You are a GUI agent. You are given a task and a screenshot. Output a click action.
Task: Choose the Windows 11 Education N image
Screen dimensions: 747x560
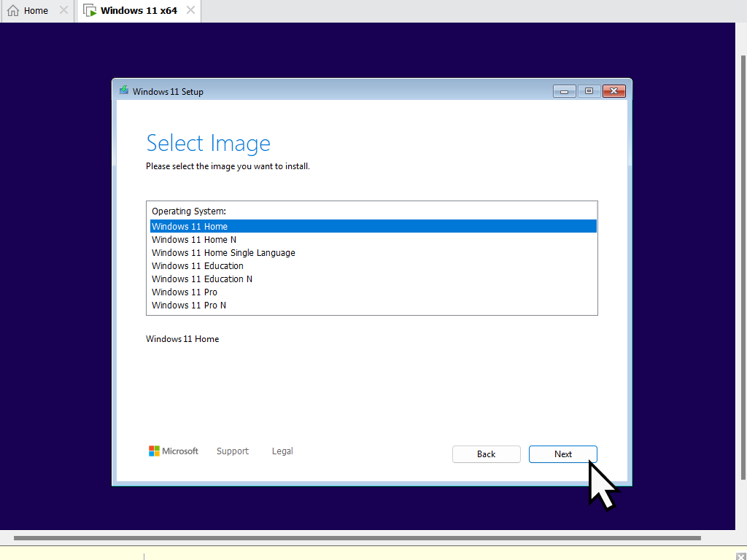(x=202, y=279)
